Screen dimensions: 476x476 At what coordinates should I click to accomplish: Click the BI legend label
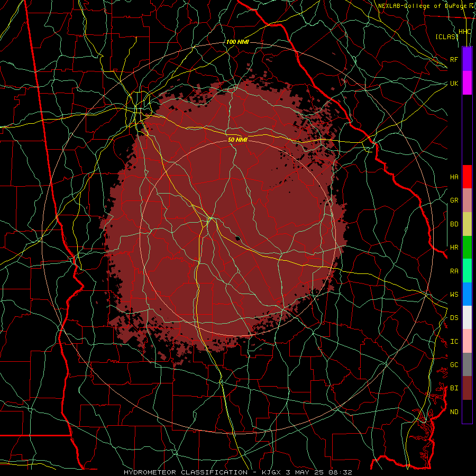(454, 388)
